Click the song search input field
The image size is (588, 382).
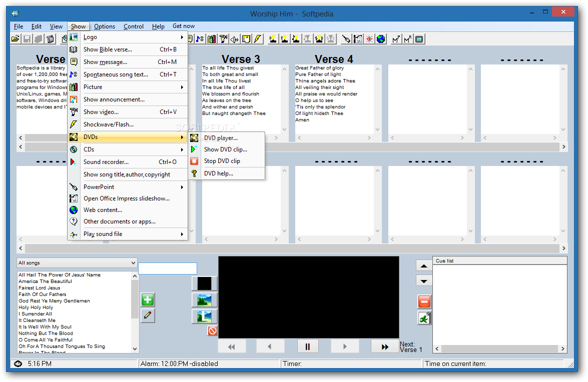click(x=168, y=268)
